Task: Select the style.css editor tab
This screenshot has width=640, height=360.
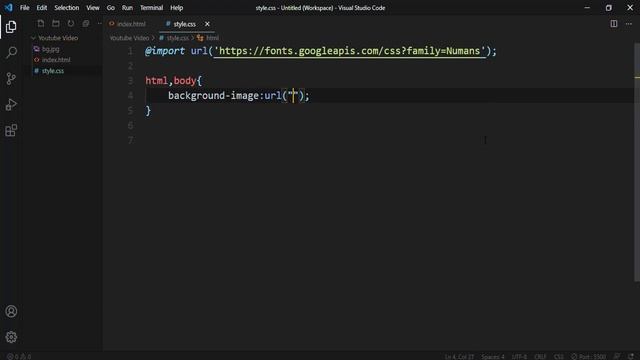Action: pos(184,24)
